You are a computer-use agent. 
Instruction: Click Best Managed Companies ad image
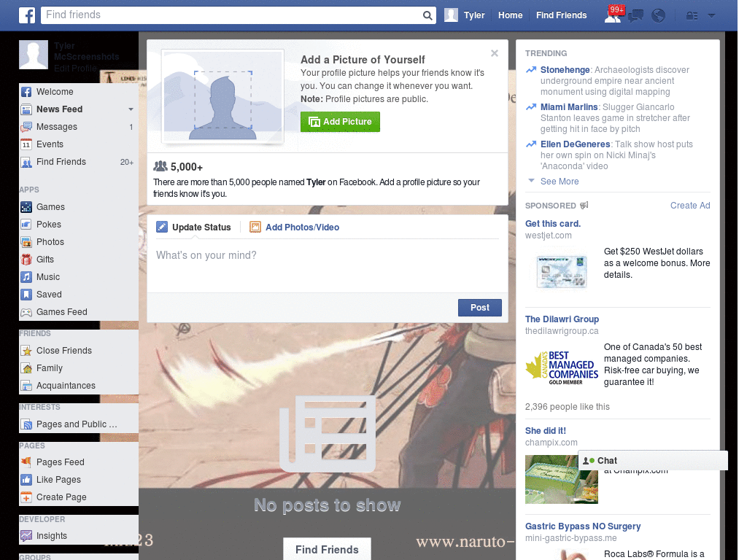point(562,368)
